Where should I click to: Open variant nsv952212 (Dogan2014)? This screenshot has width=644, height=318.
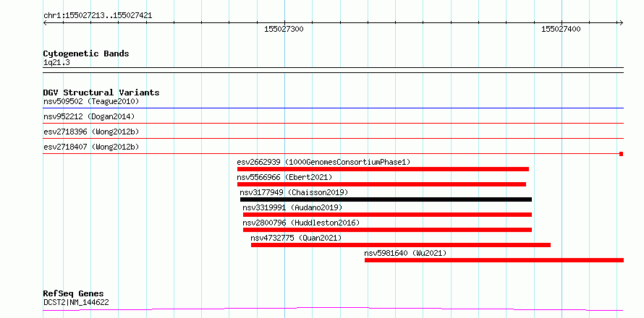coord(89,116)
